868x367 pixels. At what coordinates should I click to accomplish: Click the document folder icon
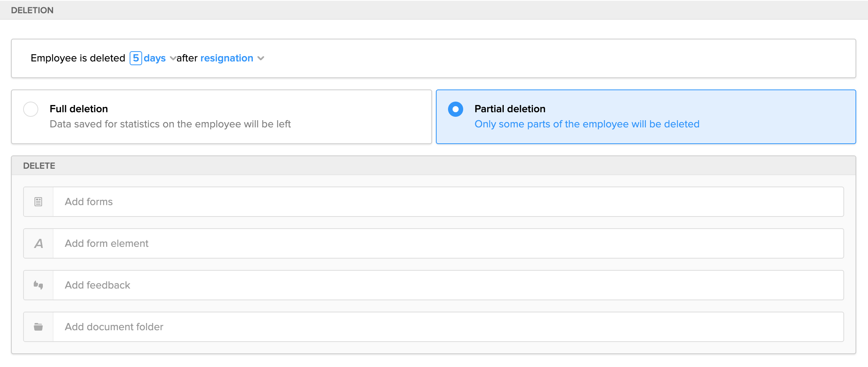pos(38,327)
